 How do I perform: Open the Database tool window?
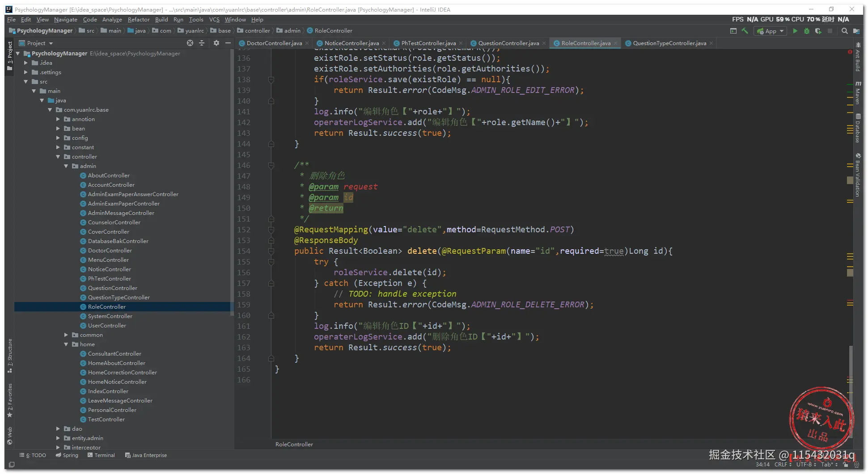[858, 129]
